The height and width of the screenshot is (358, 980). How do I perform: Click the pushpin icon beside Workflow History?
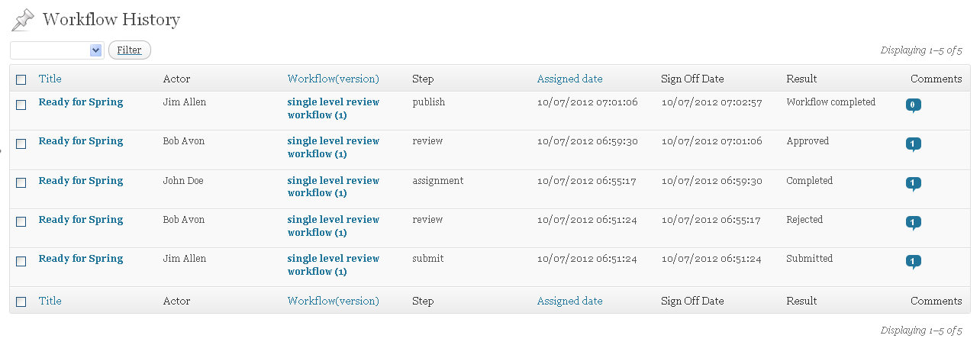23,21
